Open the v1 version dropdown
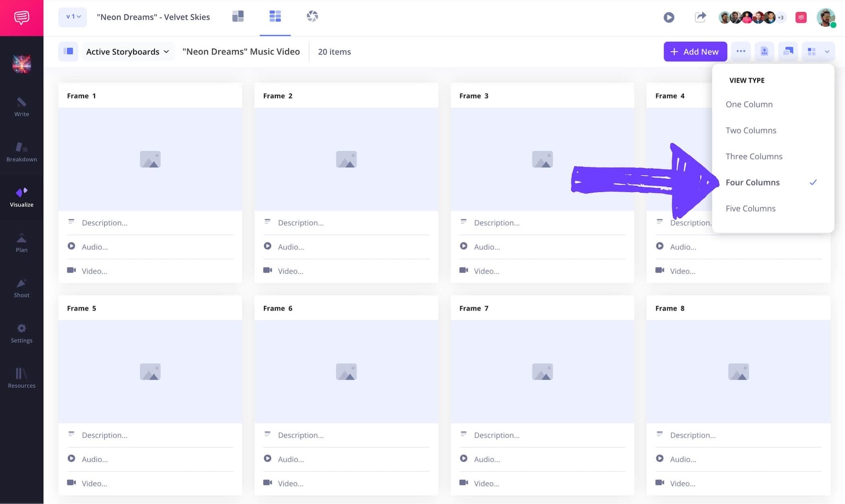 (x=72, y=17)
